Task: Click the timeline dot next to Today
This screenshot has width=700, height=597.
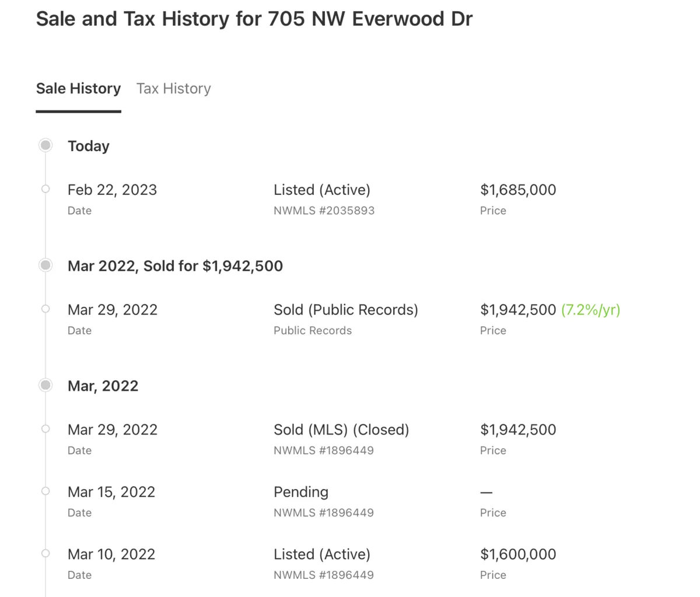Action: pos(45,145)
